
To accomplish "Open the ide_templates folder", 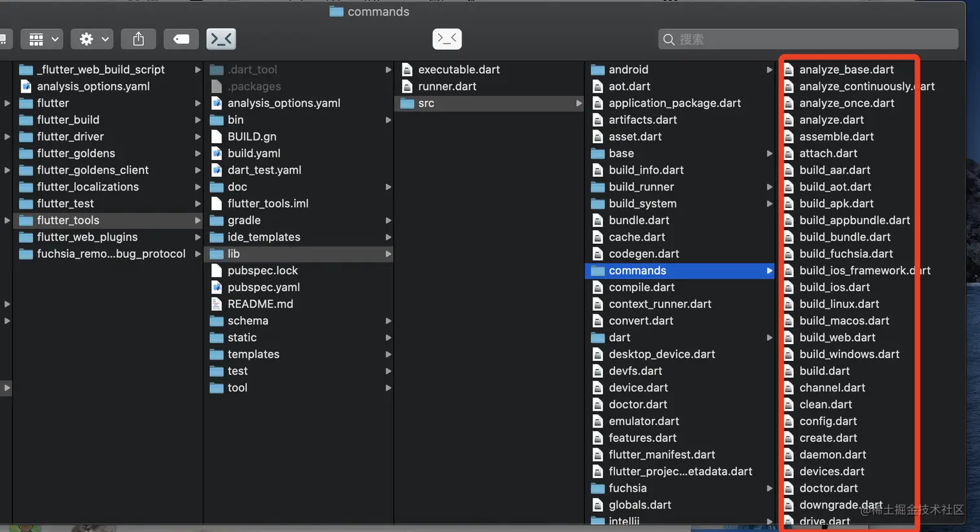I will [299, 237].
